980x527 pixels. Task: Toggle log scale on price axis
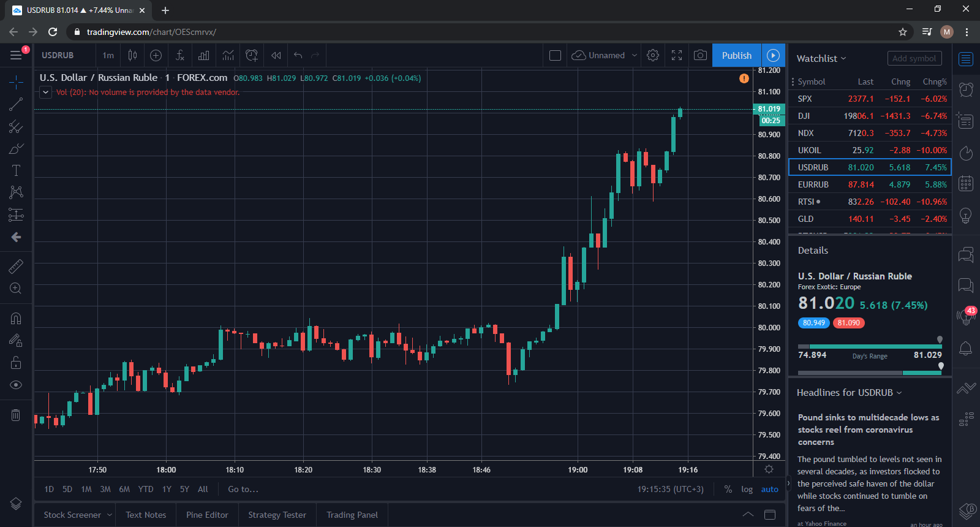747,489
